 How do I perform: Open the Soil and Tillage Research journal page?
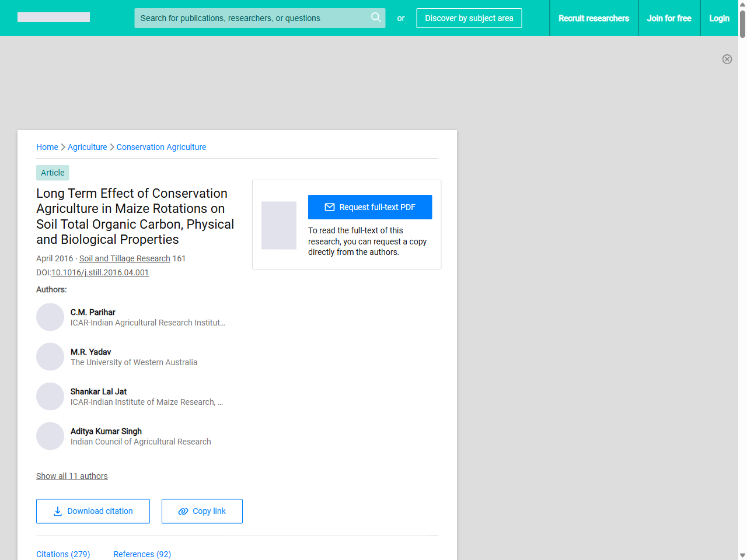[x=124, y=258]
